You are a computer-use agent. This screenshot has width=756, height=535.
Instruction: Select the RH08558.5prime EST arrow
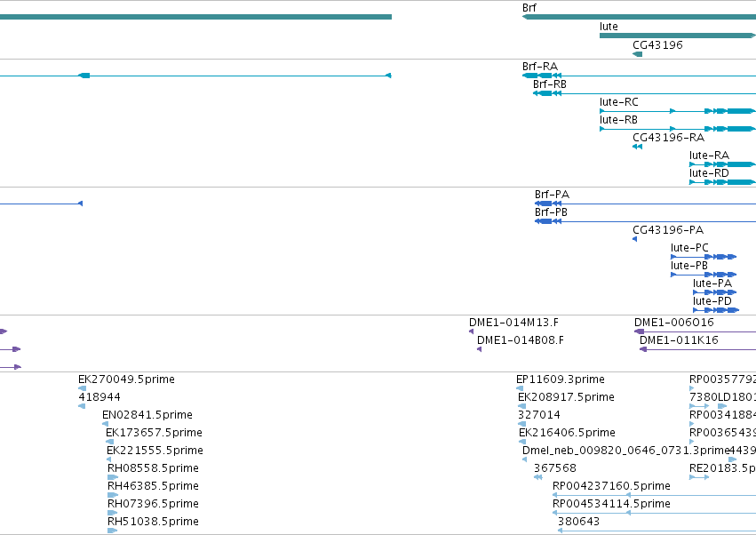point(113,477)
